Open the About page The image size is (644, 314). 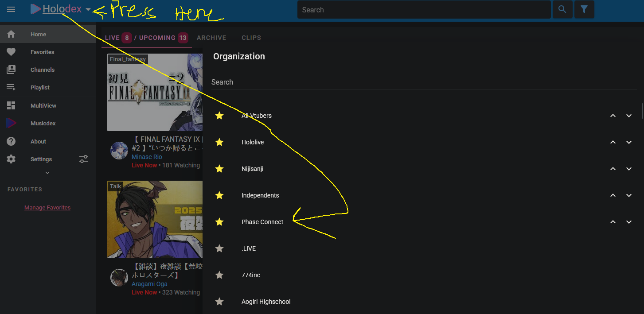(48, 141)
